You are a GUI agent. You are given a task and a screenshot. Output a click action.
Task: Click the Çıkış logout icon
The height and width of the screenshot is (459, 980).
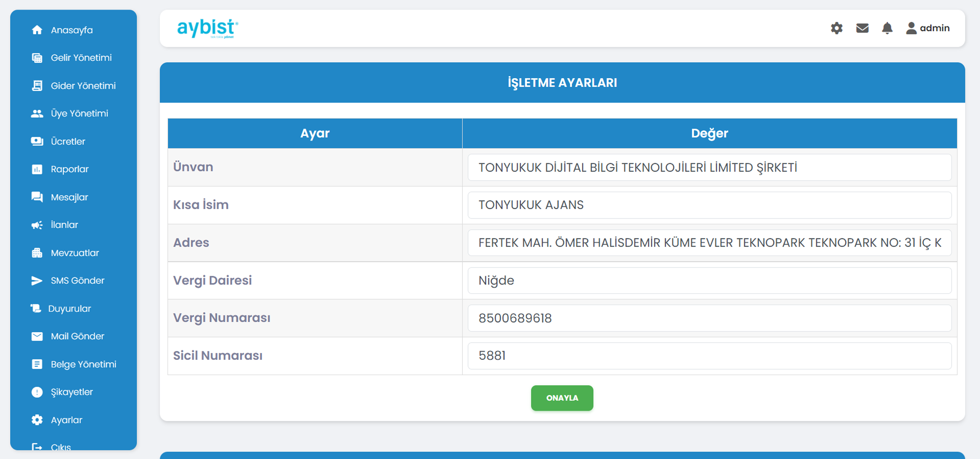pos(37,447)
